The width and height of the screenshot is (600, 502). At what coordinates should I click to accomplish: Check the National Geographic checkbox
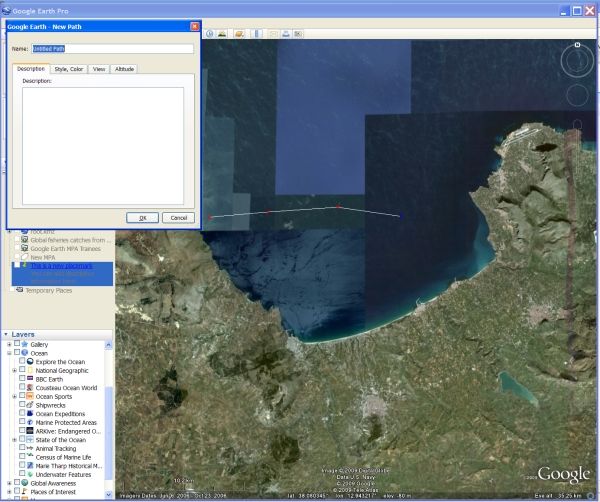[22, 370]
